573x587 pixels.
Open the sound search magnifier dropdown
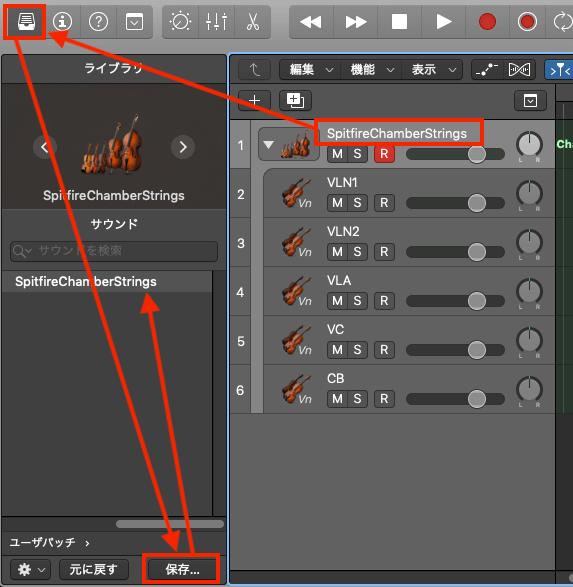pyautogui.click(x=22, y=251)
